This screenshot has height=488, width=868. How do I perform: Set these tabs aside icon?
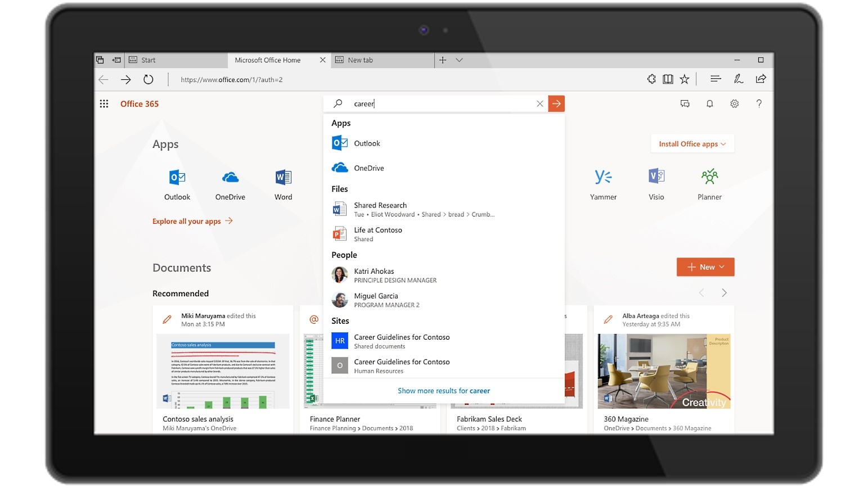coord(116,60)
